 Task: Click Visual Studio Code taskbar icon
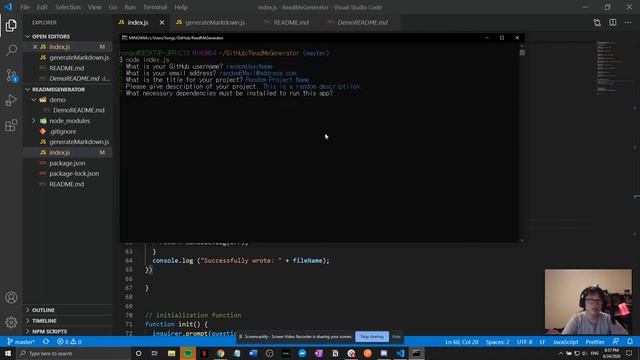pyautogui.click(x=400, y=353)
